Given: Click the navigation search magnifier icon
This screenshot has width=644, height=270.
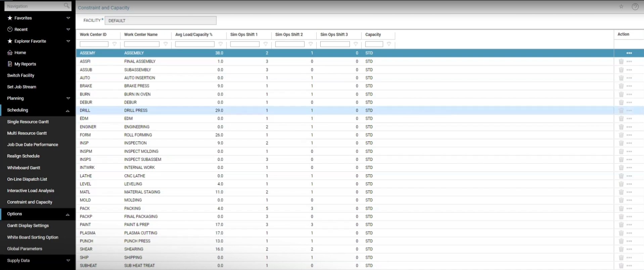Looking at the screenshot, I should pos(66,6).
